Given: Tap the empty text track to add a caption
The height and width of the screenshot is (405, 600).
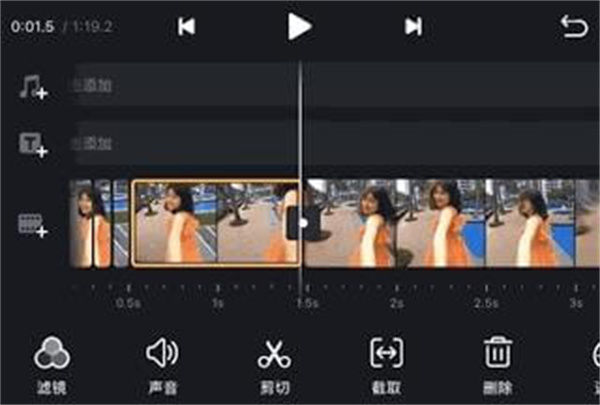Looking at the screenshot, I should 333,143.
